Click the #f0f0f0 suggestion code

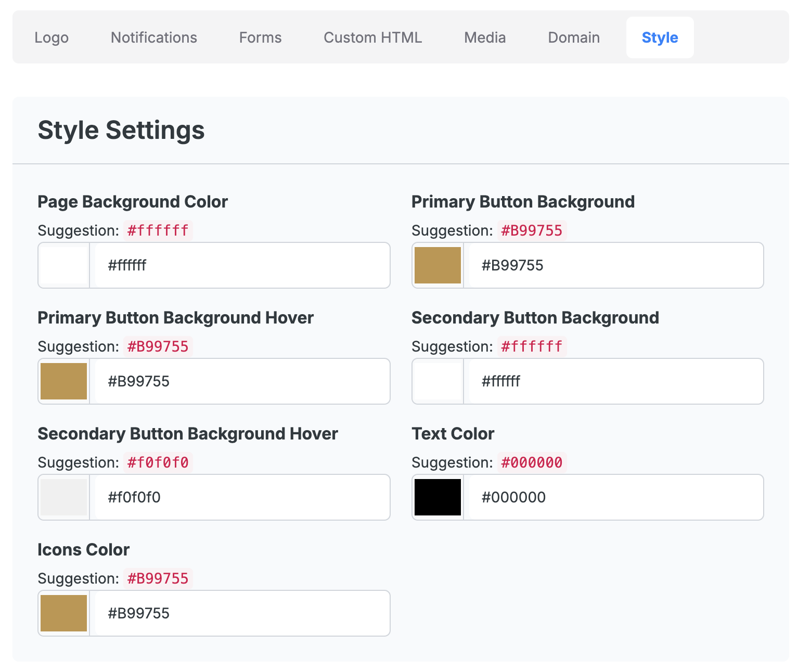point(158,462)
